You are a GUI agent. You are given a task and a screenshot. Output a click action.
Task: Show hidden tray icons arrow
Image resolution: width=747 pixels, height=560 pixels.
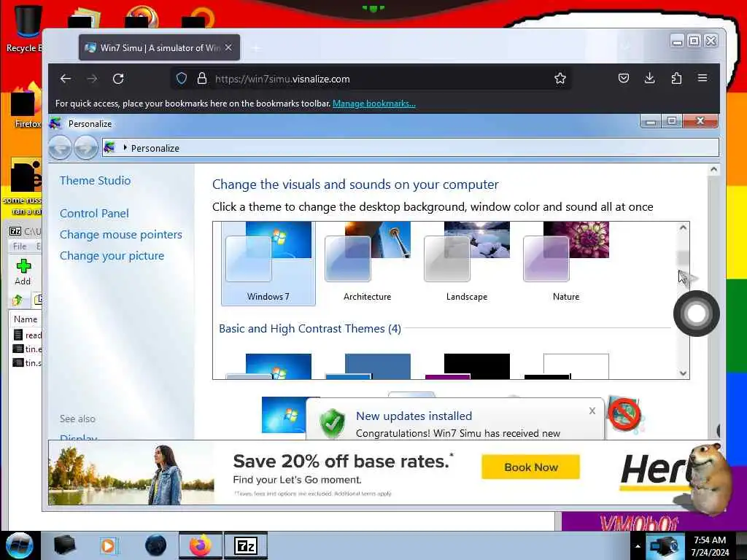point(638,545)
